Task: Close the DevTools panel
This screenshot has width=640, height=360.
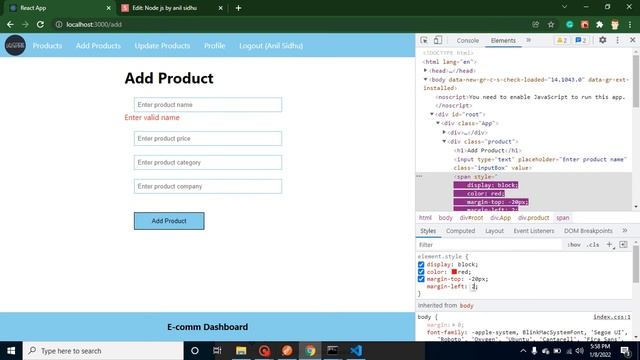Action: pos(632,40)
